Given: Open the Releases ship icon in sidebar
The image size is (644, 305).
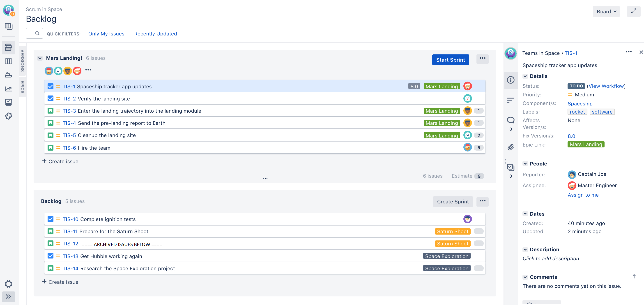Looking at the screenshot, I should [x=9, y=75].
